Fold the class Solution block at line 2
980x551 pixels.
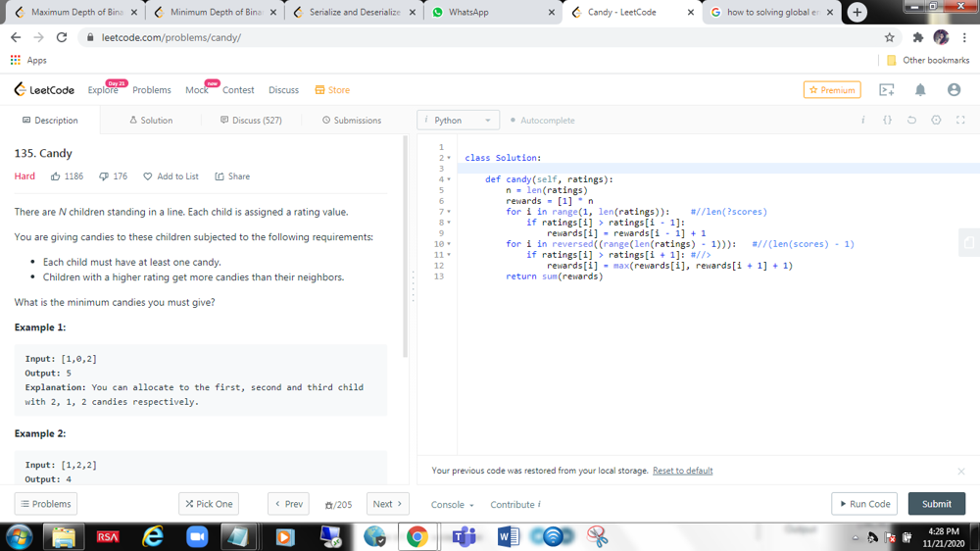[x=450, y=158]
